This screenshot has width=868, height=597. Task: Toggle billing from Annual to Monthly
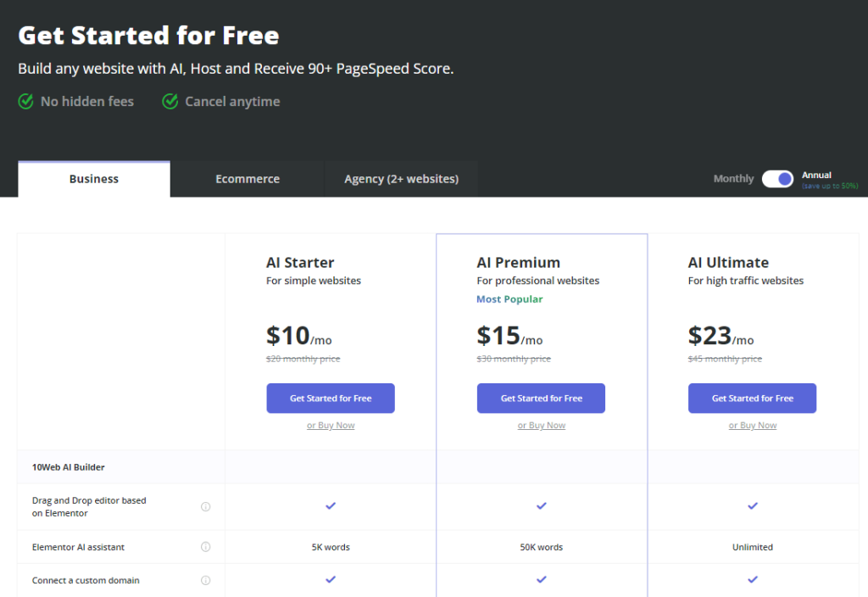(777, 178)
